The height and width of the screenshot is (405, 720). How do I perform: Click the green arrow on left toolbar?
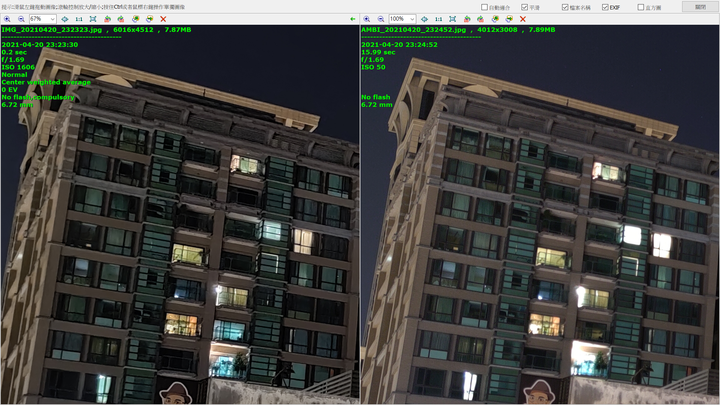(x=353, y=19)
